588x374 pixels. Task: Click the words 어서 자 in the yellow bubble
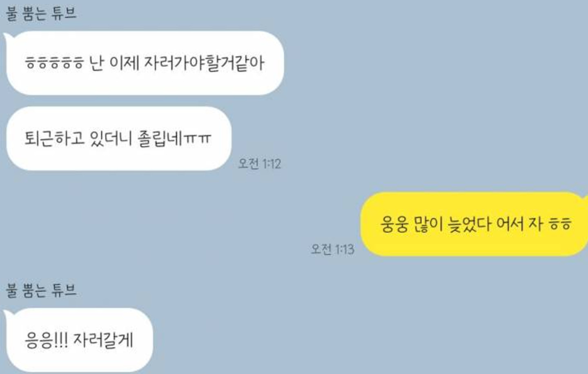click(x=519, y=224)
